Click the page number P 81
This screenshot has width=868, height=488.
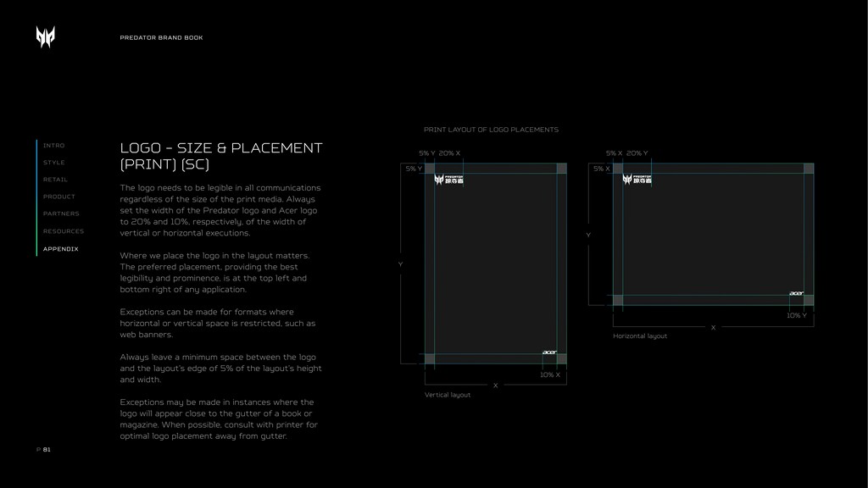(x=43, y=450)
